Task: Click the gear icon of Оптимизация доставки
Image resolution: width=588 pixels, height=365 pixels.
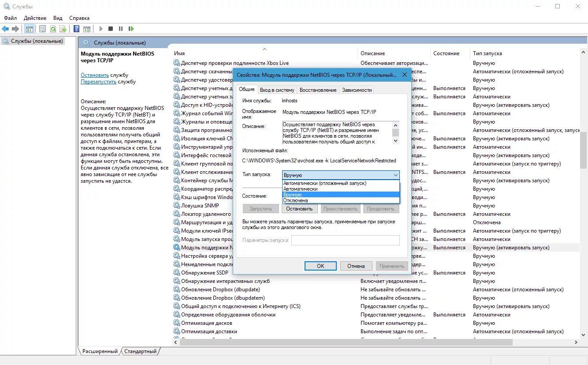Action: tap(177, 331)
